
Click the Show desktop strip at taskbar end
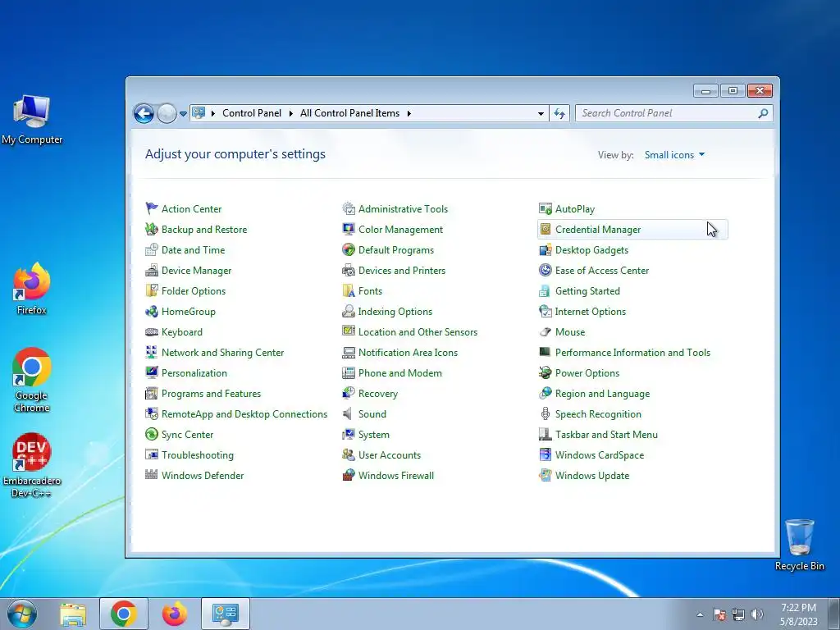tap(834, 614)
